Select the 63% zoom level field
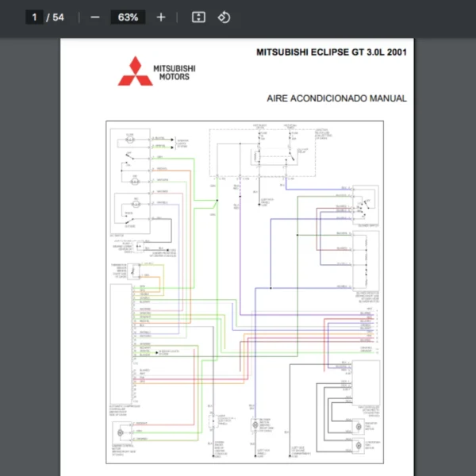 click(128, 17)
